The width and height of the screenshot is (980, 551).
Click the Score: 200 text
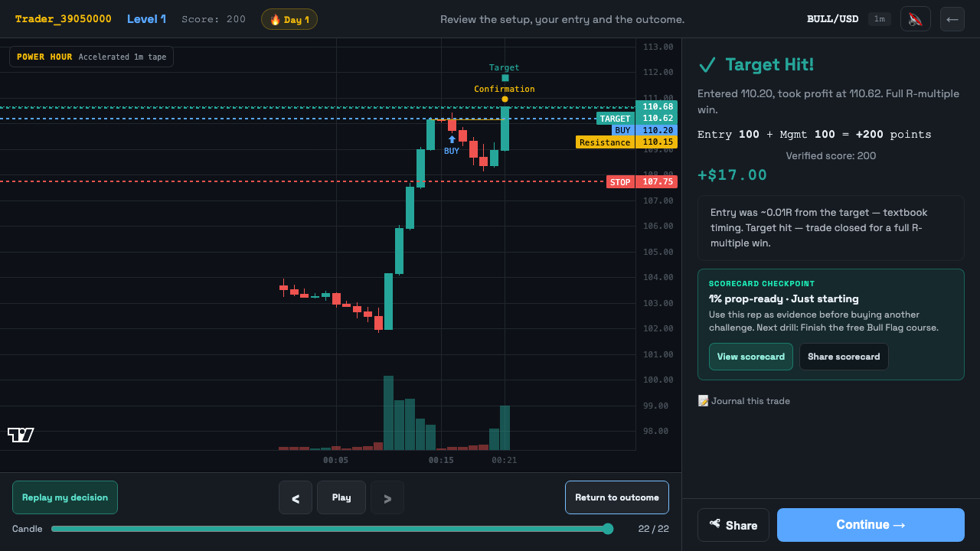click(214, 19)
